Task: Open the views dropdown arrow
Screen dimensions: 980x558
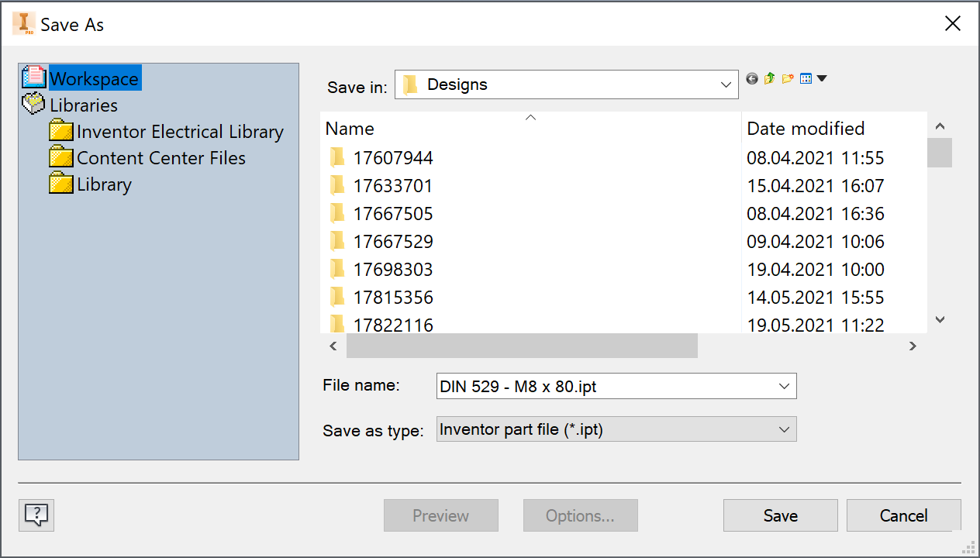Action: coord(821,78)
